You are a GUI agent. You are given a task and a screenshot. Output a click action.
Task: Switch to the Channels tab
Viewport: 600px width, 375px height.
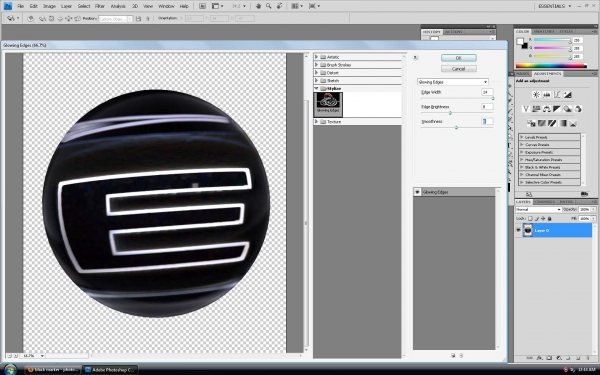pyautogui.click(x=545, y=202)
